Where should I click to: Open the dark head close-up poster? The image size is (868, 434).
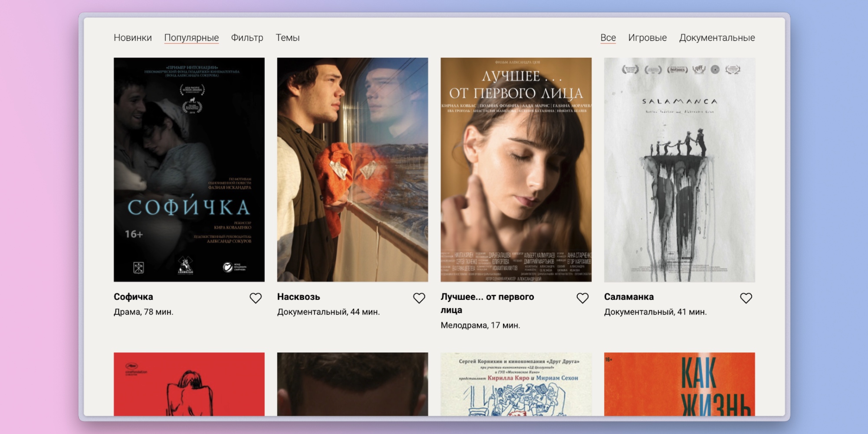352,384
